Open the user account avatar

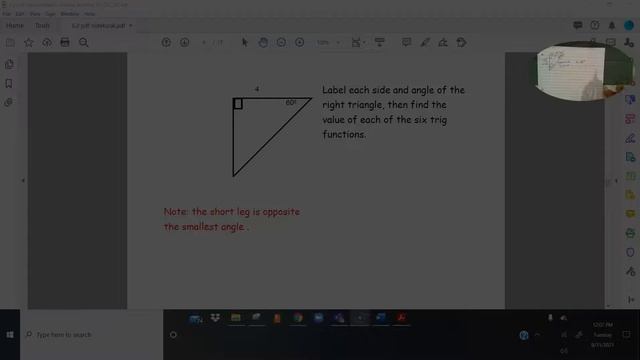(x=629, y=25)
